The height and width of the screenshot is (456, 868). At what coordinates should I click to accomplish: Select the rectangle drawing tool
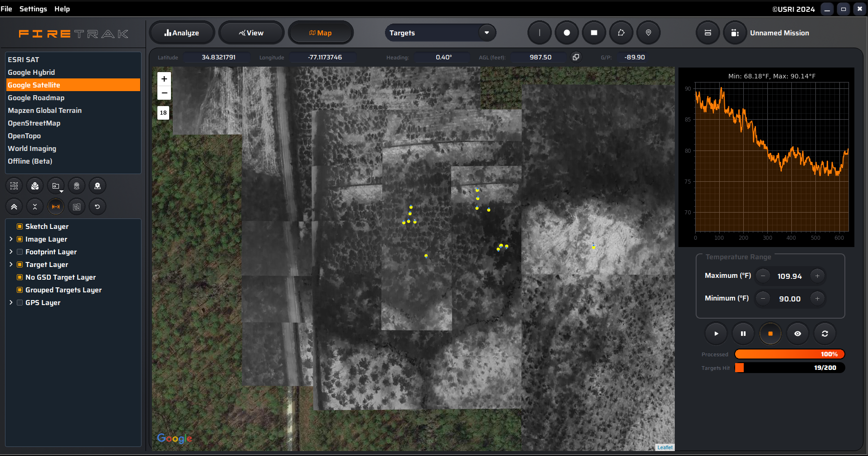tap(594, 33)
